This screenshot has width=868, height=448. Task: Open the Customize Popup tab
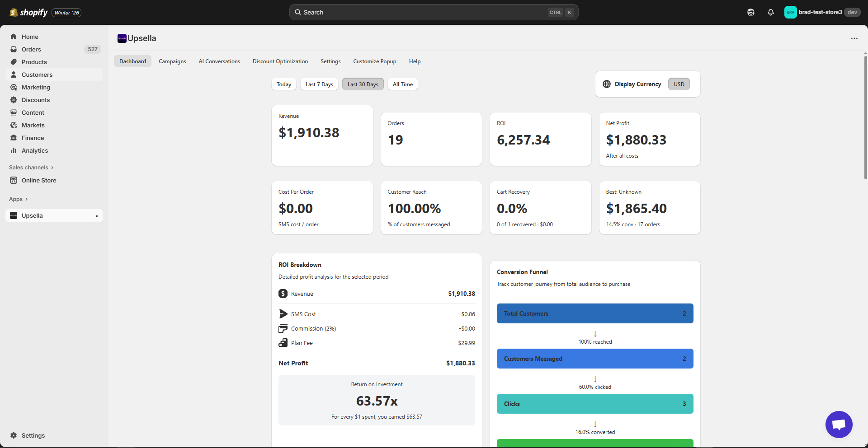click(375, 61)
